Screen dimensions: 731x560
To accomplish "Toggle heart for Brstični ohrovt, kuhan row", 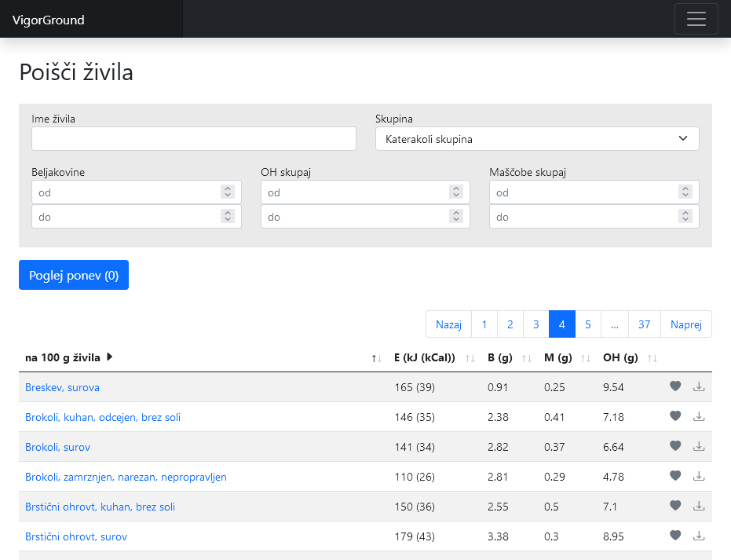I will (x=675, y=506).
